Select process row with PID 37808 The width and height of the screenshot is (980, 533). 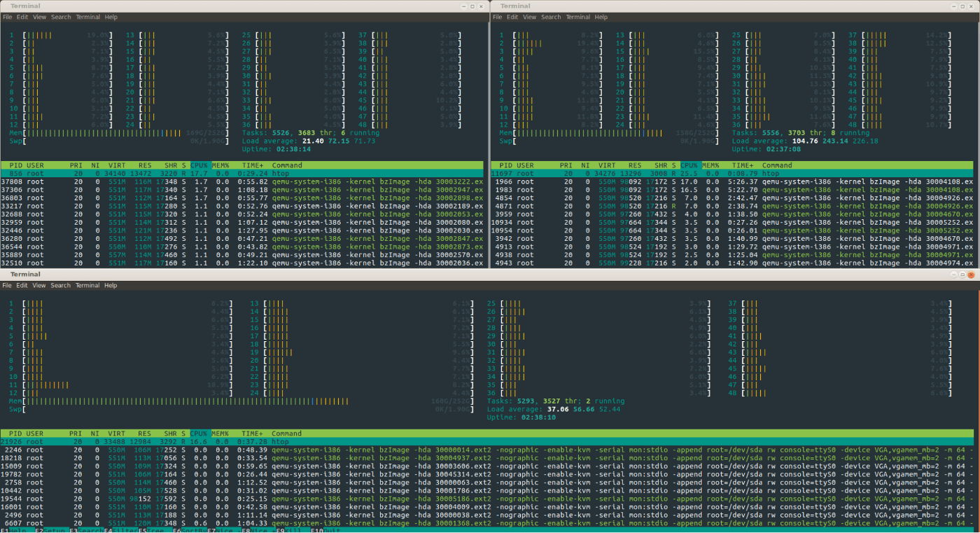coord(244,181)
